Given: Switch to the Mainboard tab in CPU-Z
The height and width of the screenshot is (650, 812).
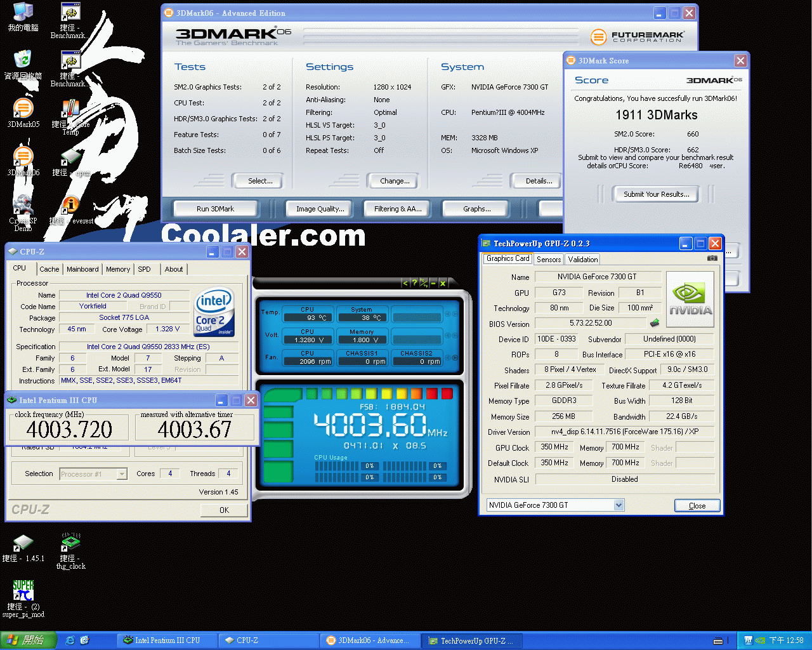Looking at the screenshot, I should click(82, 269).
